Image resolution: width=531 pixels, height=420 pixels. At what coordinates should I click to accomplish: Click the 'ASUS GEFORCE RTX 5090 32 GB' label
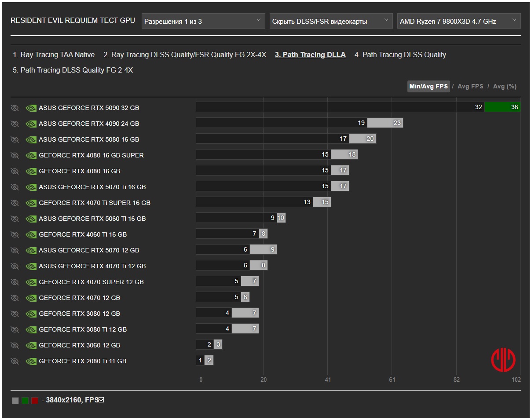click(89, 108)
